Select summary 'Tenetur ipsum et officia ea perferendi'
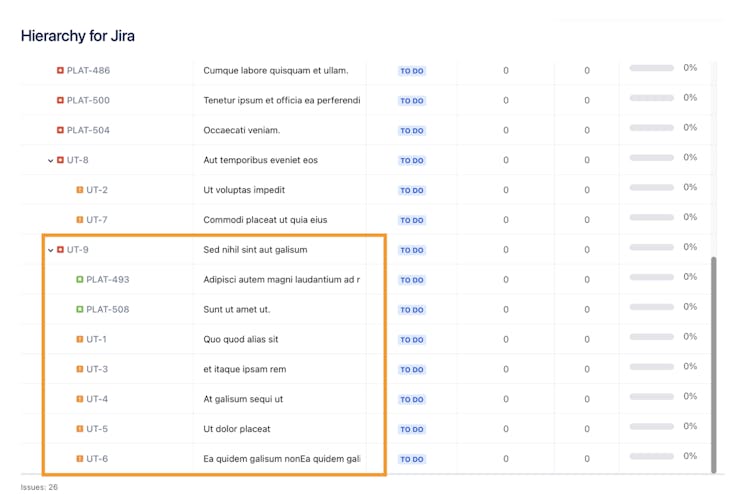 click(282, 100)
